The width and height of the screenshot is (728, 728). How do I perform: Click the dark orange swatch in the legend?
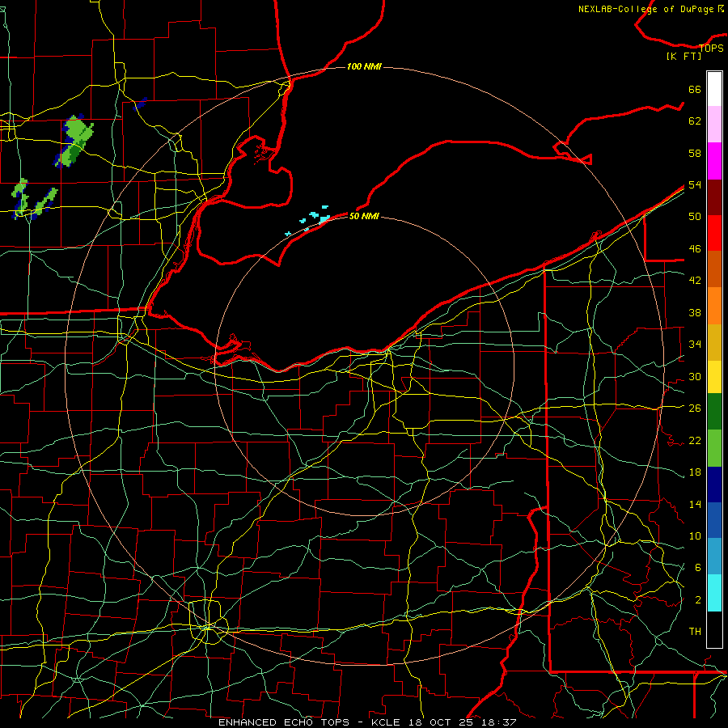tap(714, 269)
